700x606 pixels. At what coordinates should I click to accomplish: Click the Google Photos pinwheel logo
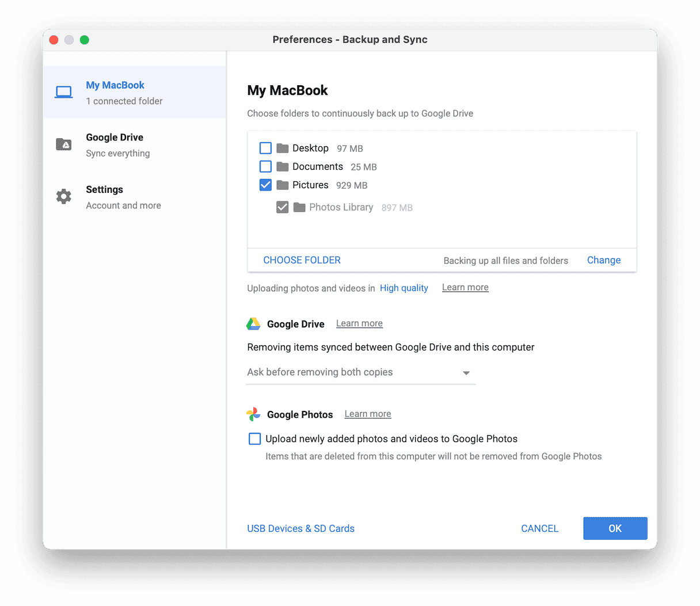(x=253, y=414)
